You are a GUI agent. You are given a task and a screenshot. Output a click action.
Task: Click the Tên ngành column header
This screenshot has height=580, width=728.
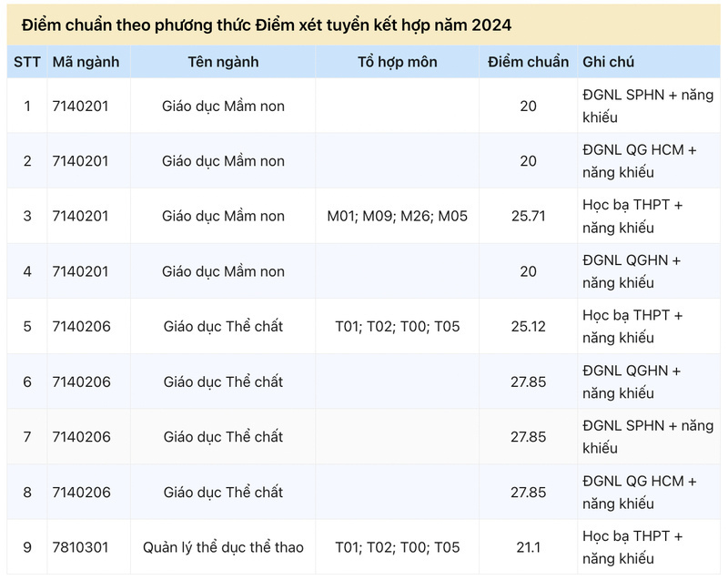pos(223,62)
